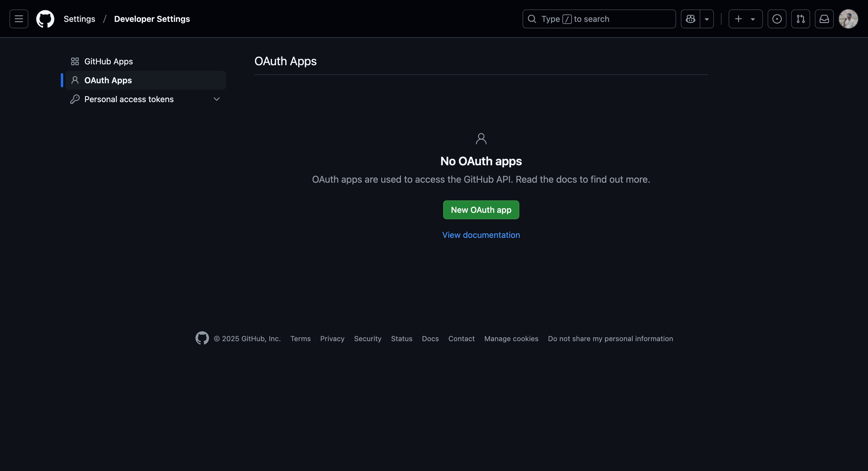Image resolution: width=868 pixels, height=471 pixels.
Task: Open GitHub Copilot chat
Action: (690, 19)
